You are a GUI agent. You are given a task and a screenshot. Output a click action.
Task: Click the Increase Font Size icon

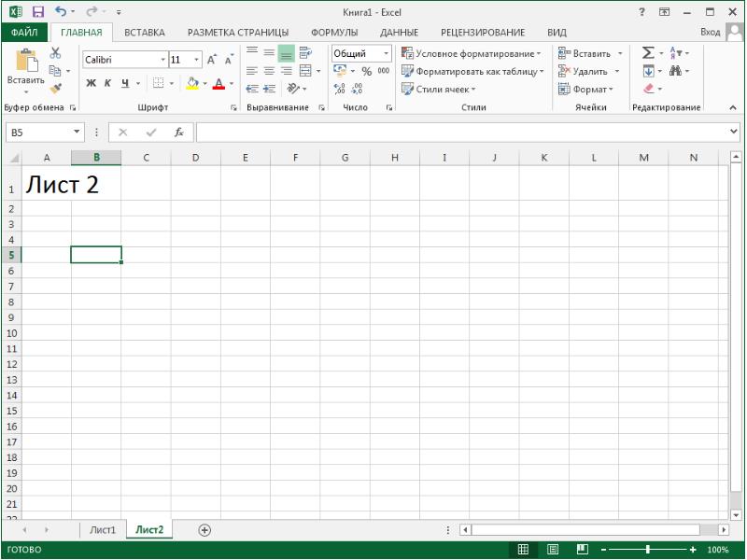(212, 60)
